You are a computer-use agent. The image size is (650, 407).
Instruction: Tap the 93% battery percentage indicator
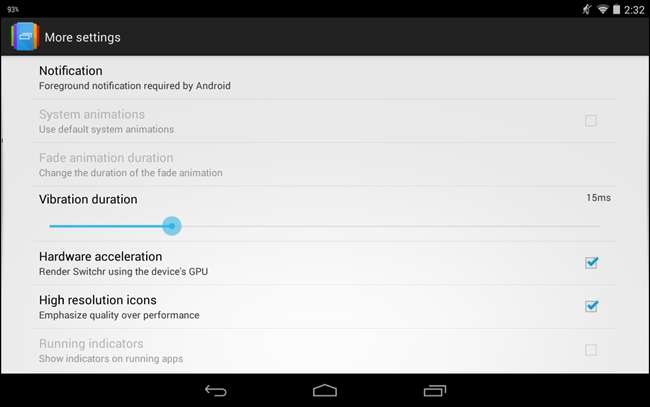point(13,9)
